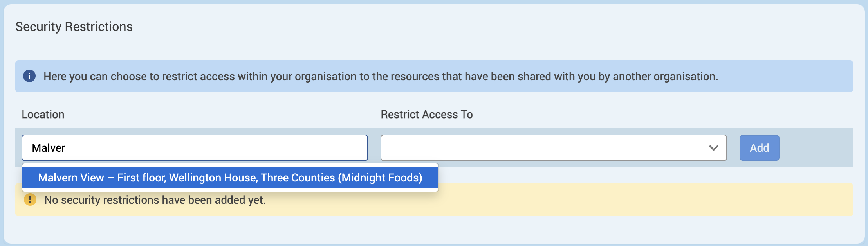868x246 pixels.
Task: Place cursor after Malver in Location input
Action: point(65,148)
